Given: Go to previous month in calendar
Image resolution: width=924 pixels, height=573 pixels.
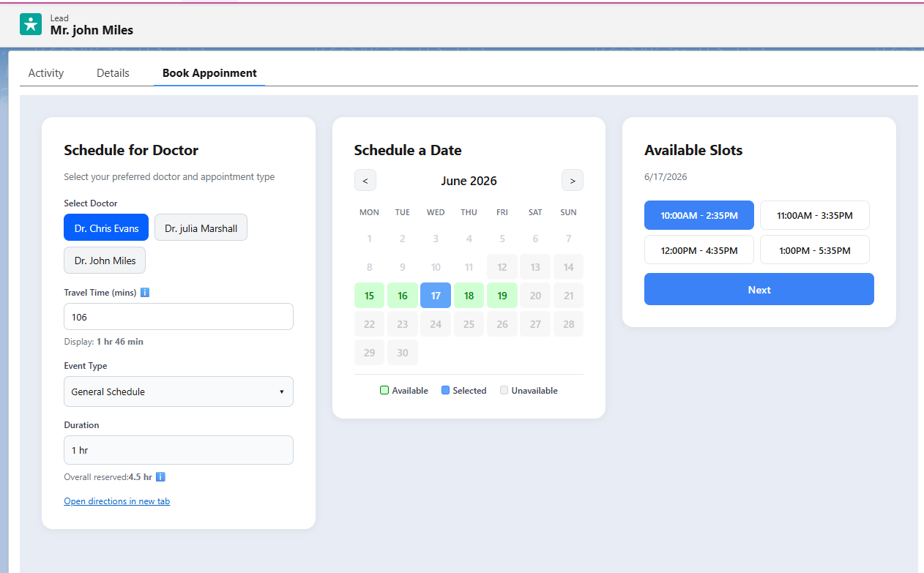Looking at the screenshot, I should tap(365, 180).
